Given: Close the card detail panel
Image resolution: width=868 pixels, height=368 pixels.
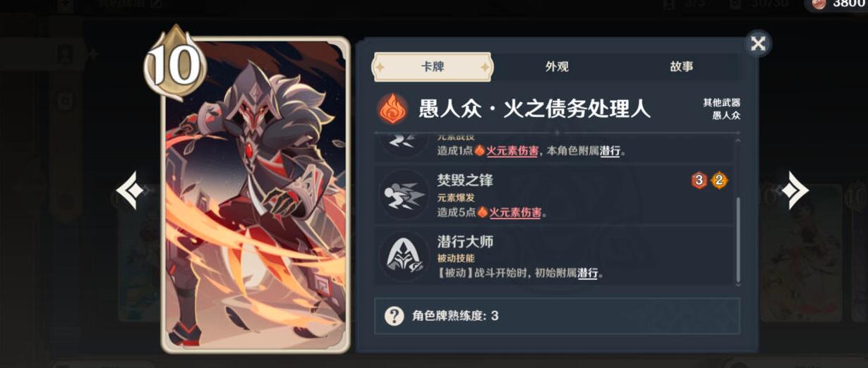Looking at the screenshot, I should coord(758,44).
